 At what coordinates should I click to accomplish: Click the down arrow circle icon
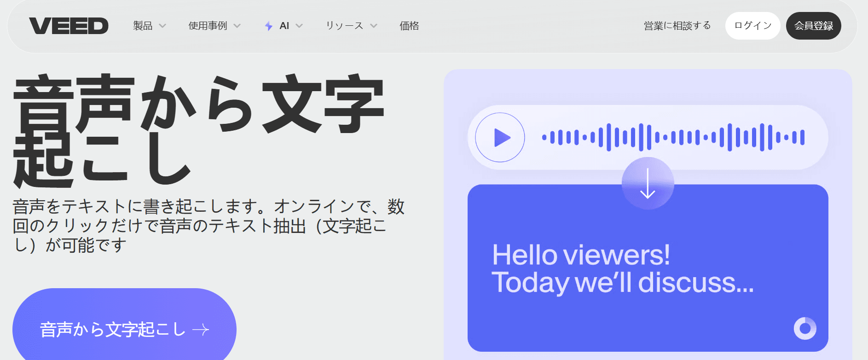(648, 183)
